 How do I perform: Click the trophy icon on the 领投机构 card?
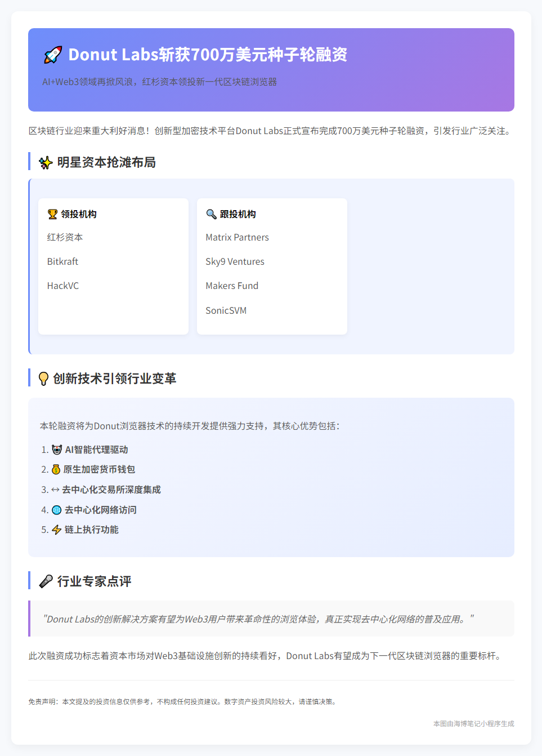(52, 214)
